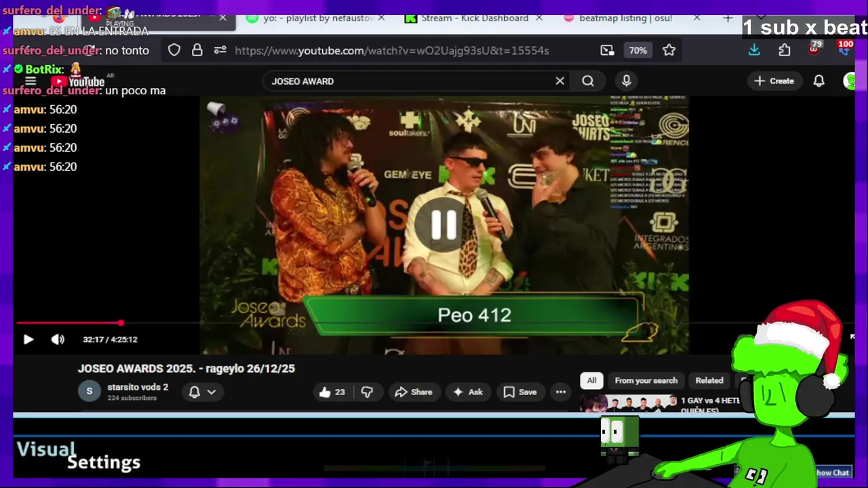
Task: Close the yo: playlist tab
Action: coord(381,18)
